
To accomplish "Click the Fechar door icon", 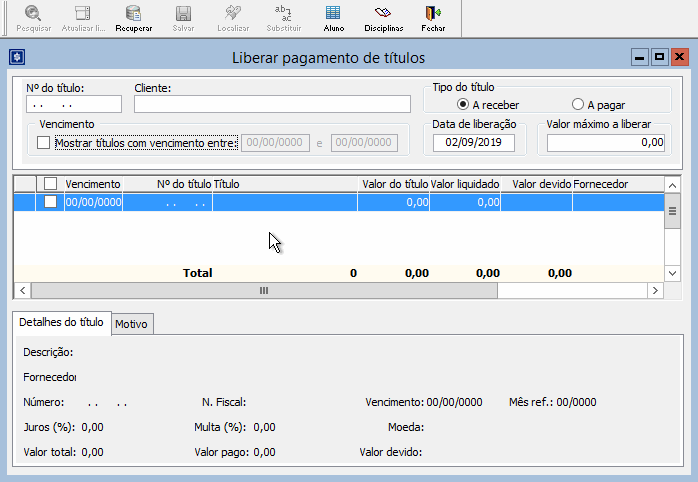I will [x=433, y=14].
